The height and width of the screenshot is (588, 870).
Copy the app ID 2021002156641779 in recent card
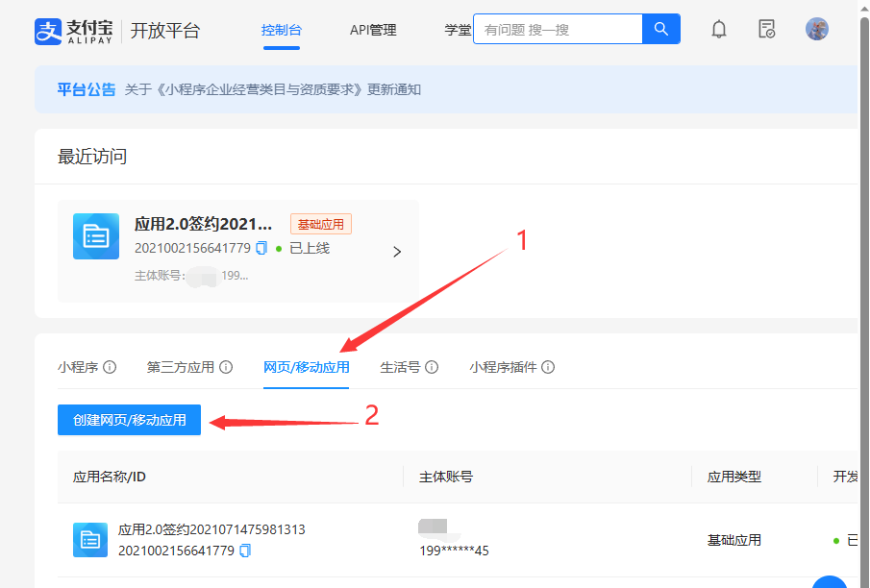[261, 248]
